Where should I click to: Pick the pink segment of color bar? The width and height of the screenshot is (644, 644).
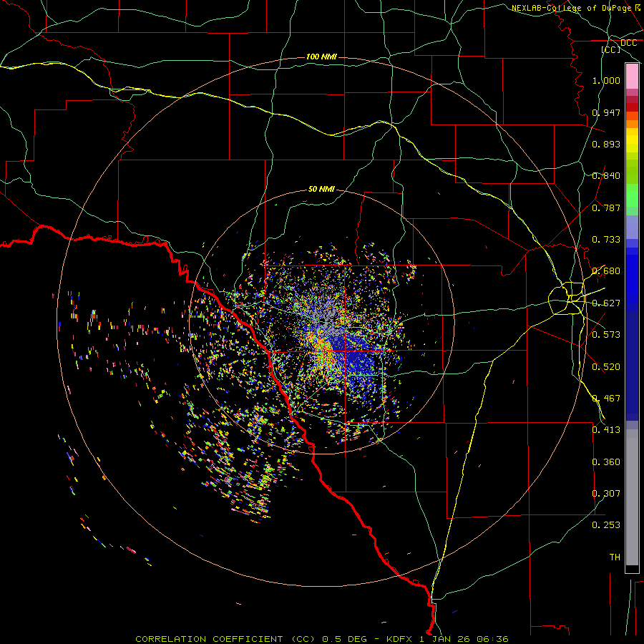[x=632, y=77]
